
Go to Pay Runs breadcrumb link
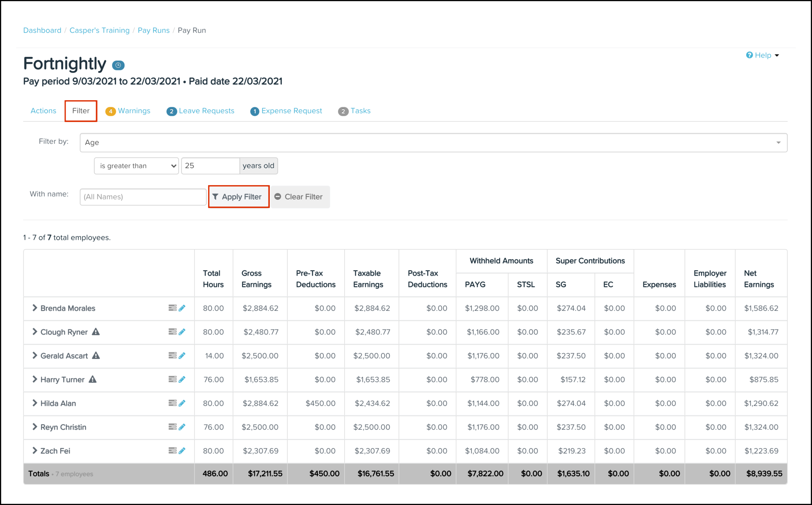[x=153, y=30]
